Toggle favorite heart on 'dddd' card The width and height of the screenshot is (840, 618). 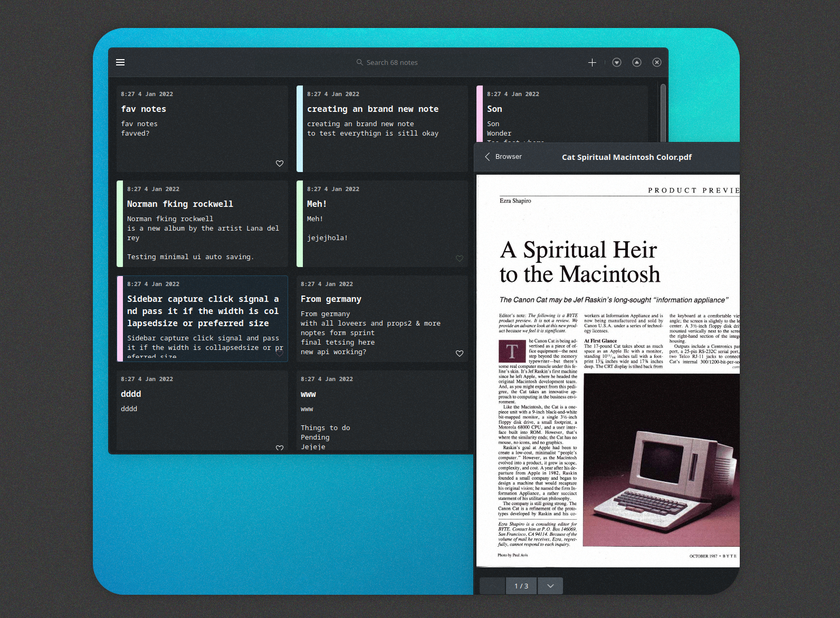tap(280, 448)
